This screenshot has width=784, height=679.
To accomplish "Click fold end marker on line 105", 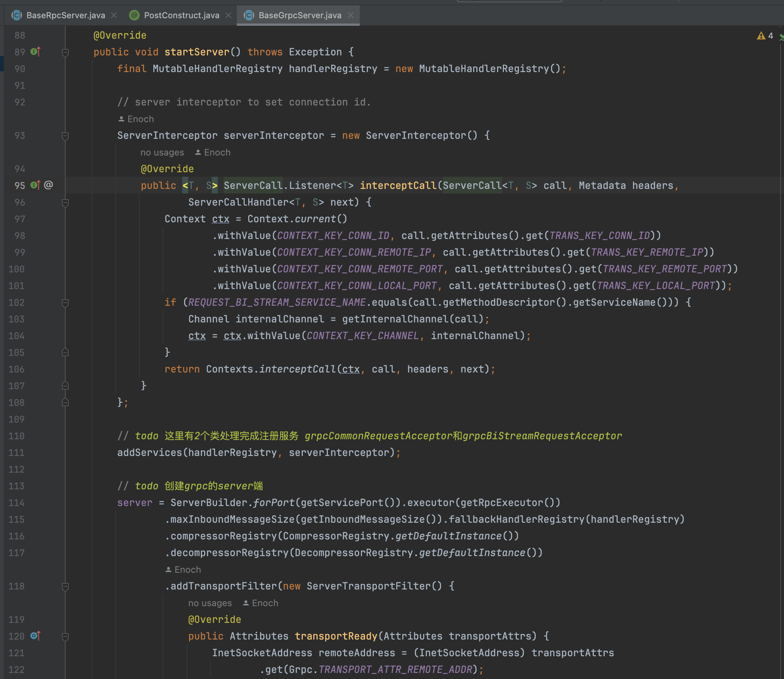I will pyautogui.click(x=65, y=352).
